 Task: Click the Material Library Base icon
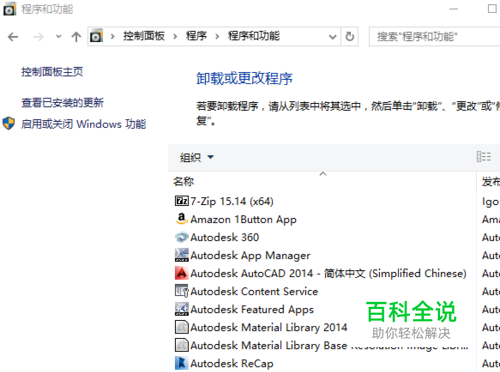click(181, 345)
